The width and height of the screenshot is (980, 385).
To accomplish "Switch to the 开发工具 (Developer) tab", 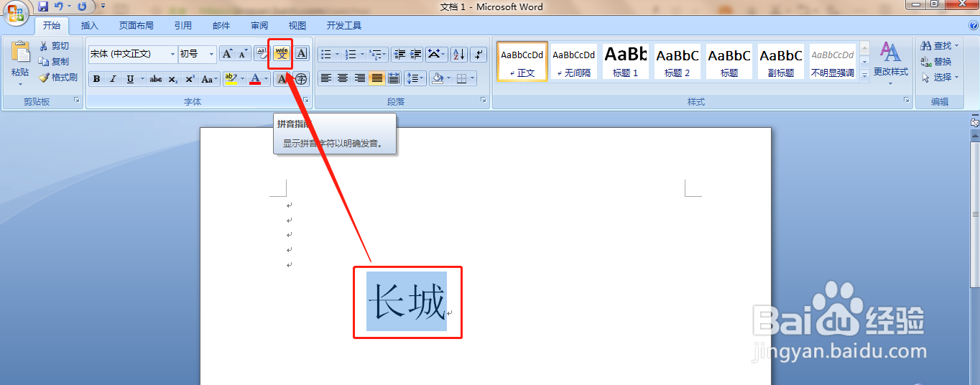I will [344, 26].
